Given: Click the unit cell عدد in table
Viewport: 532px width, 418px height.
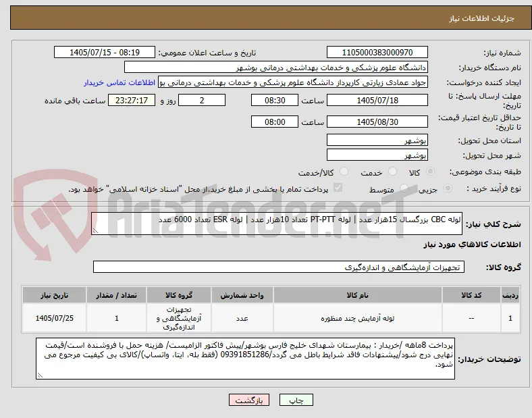Looking at the screenshot, I should point(242,318).
